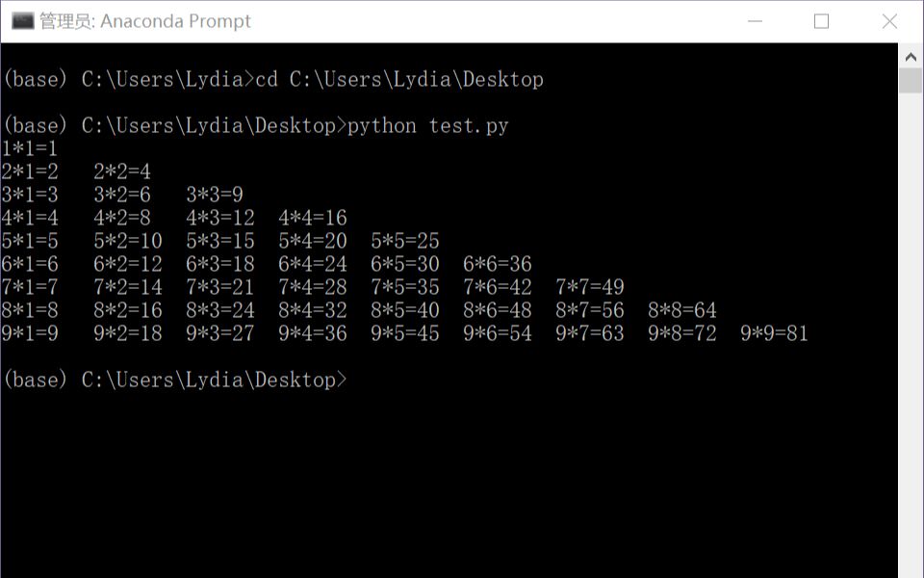Click the "8*8=64" output entry
Viewport: 924px width, 578px height.
click(x=681, y=310)
